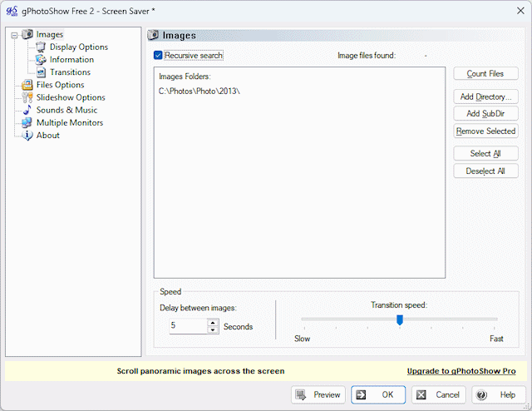The width and height of the screenshot is (532, 411).
Task: Click the Remove Selected button
Action: (x=485, y=131)
